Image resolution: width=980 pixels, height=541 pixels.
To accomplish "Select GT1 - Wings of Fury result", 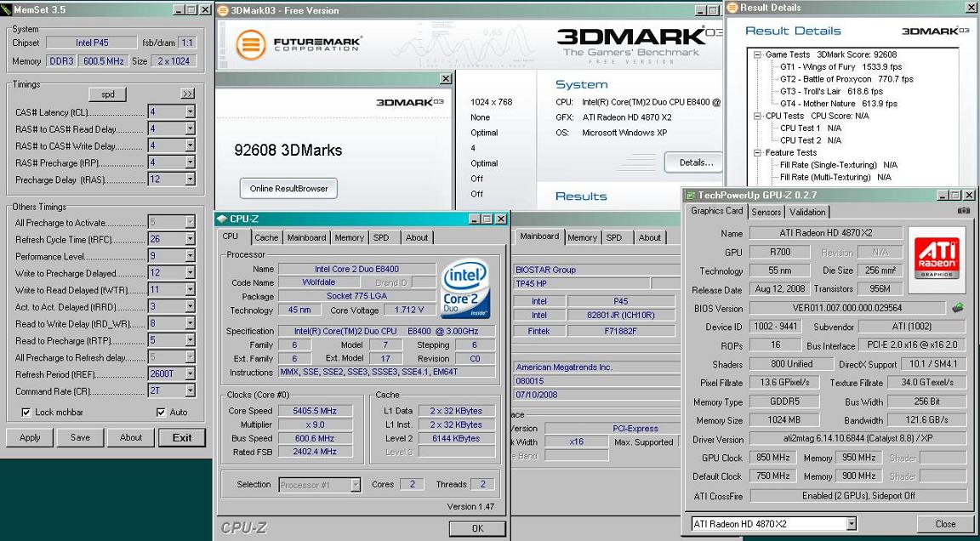I will coord(840,67).
